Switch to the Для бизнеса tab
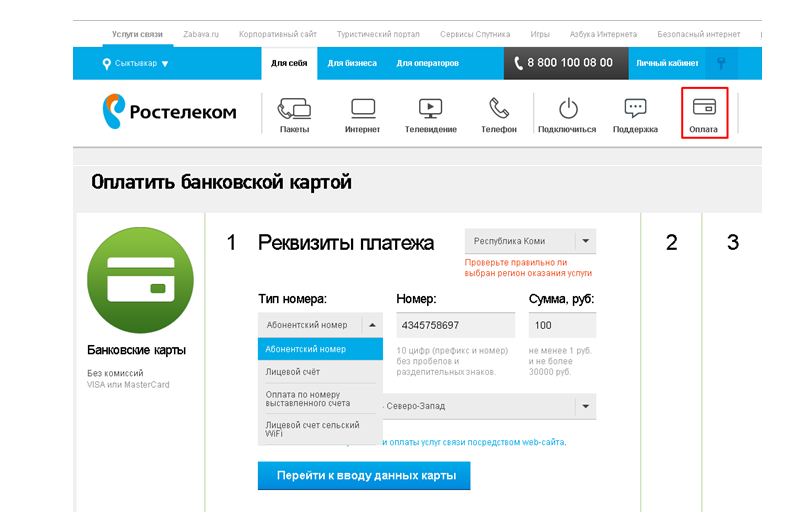Image resolution: width=793 pixels, height=517 pixels. tap(352, 63)
